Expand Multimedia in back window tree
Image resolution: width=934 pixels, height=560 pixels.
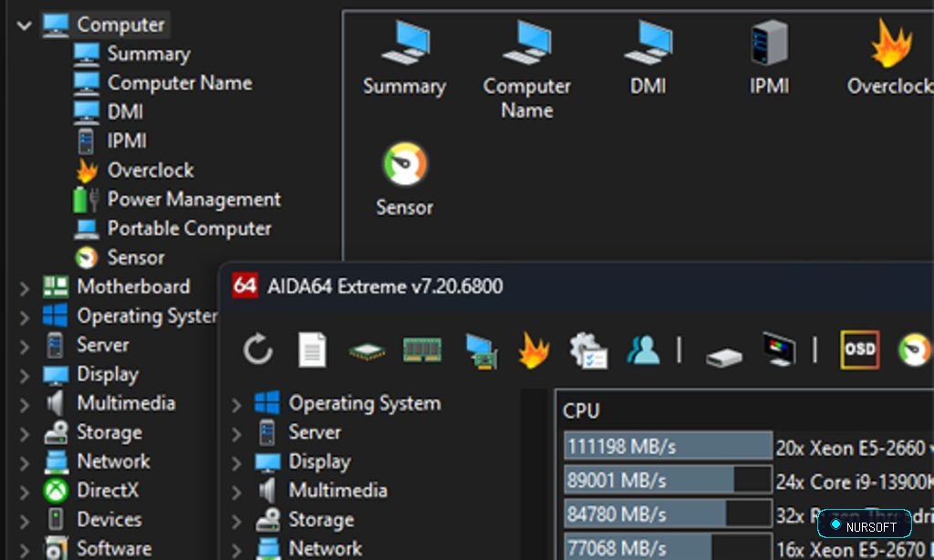[24, 405]
